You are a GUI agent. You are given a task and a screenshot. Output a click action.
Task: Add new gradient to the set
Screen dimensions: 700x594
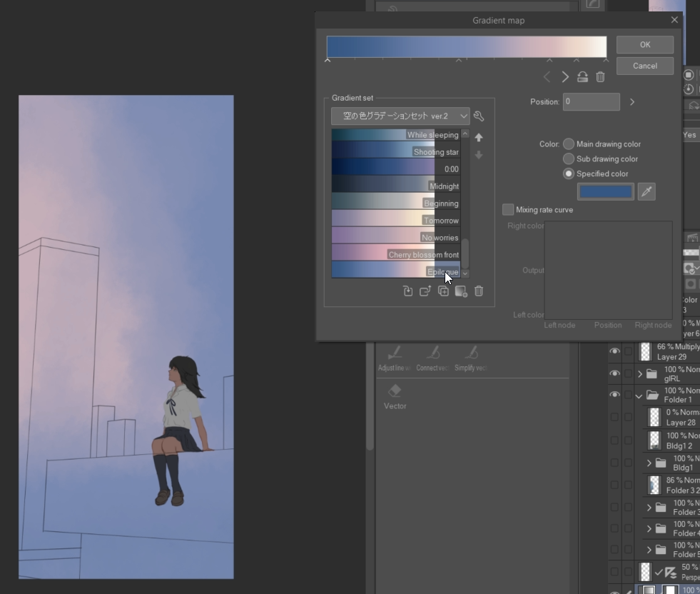pyautogui.click(x=461, y=291)
